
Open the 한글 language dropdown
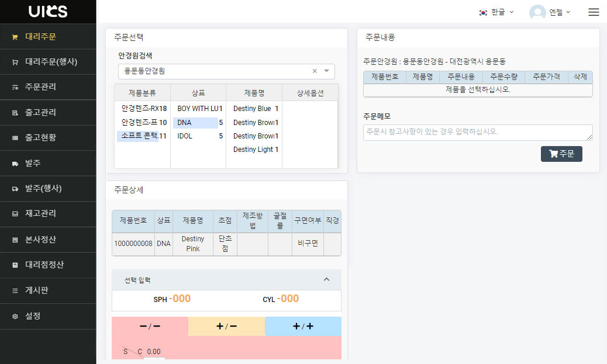point(496,12)
